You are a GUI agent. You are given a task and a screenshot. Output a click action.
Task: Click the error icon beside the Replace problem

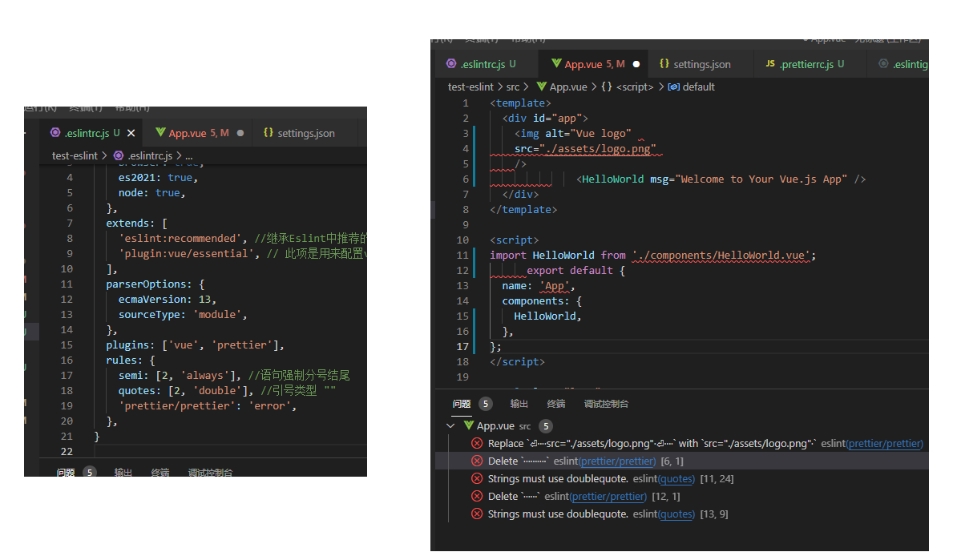pos(477,444)
